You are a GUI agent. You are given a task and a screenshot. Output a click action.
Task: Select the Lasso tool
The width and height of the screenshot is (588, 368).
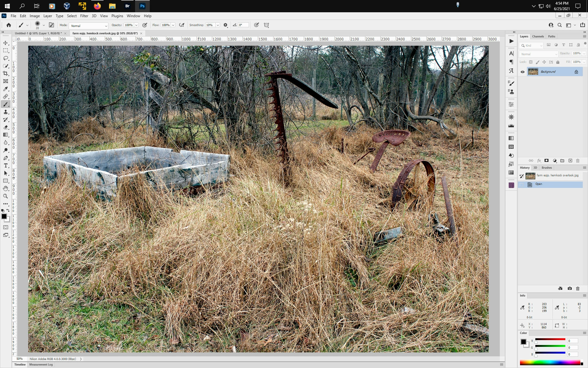pyautogui.click(x=6, y=58)
